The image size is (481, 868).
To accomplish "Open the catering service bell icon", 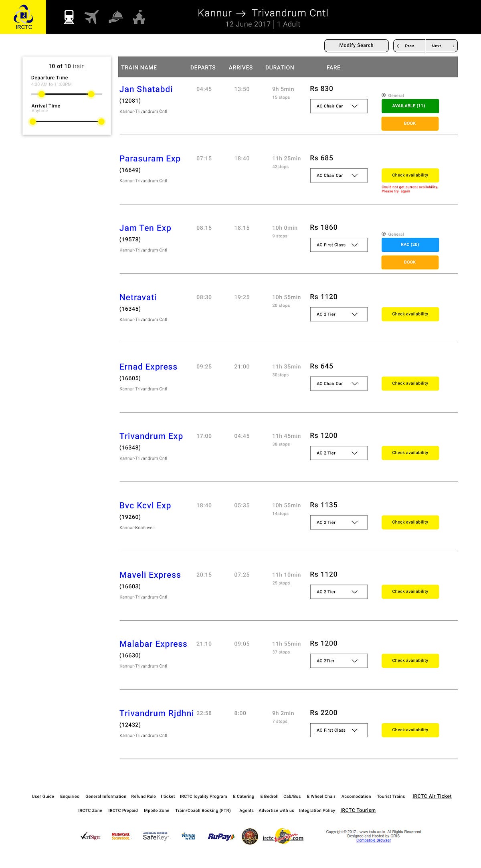I will tap(115, 17).
